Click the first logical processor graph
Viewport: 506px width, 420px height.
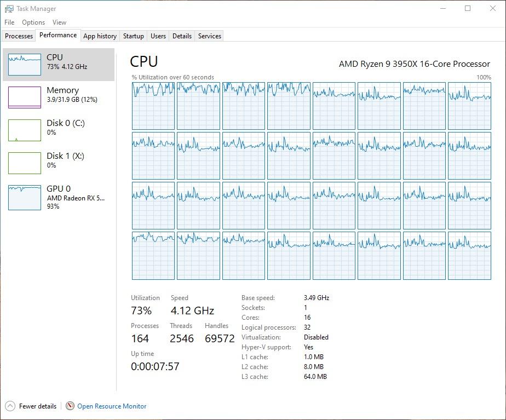point(153,106)
